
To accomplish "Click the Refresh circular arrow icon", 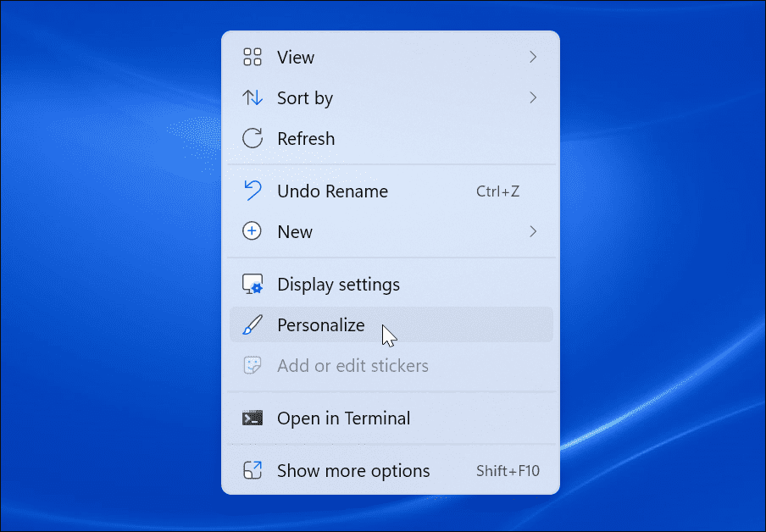I will pos(252,138).
